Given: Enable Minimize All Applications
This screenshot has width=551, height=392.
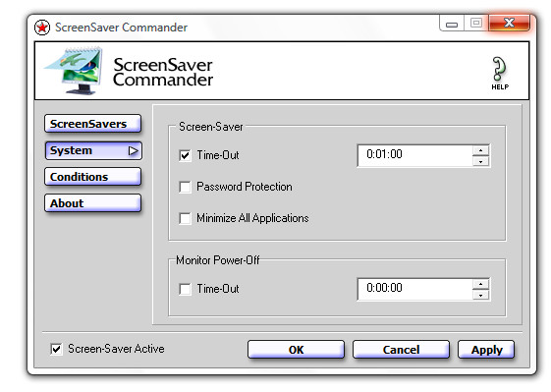Looking at the screenshot, I should click(185, 218).
